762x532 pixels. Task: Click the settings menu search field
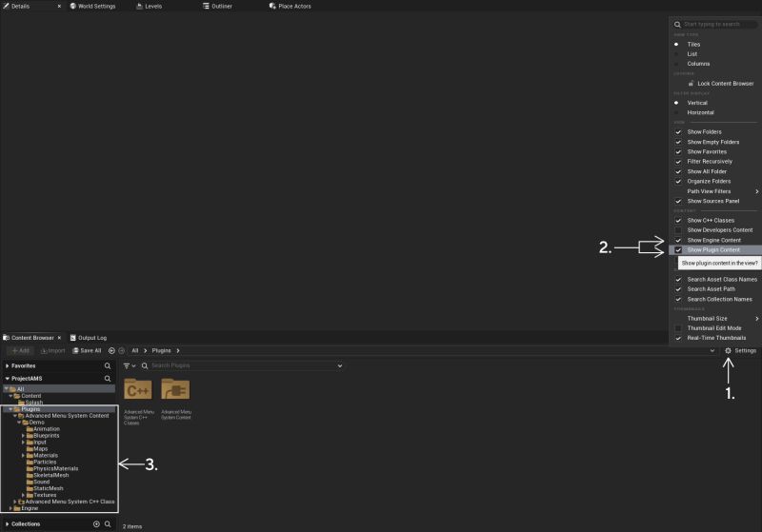715,25
